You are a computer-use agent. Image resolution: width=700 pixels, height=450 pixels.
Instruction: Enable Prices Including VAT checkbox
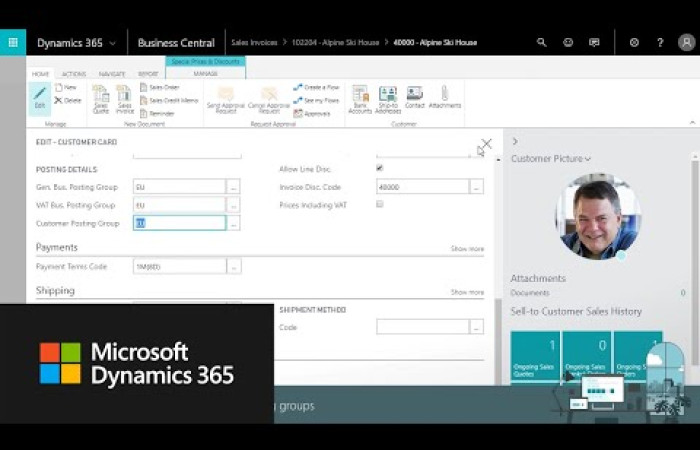click(379, 204)
